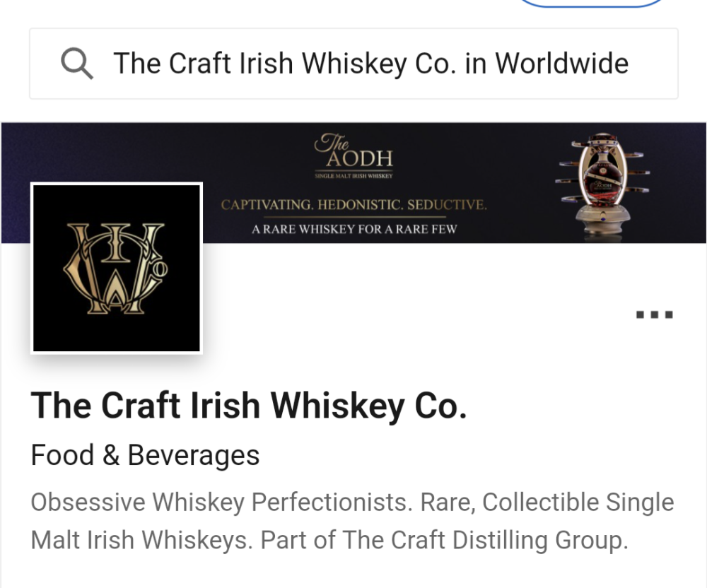The width and height of the screenshot is (707, 588).
Task: Open the gold monogram company logo
Action: pos(117,268)
